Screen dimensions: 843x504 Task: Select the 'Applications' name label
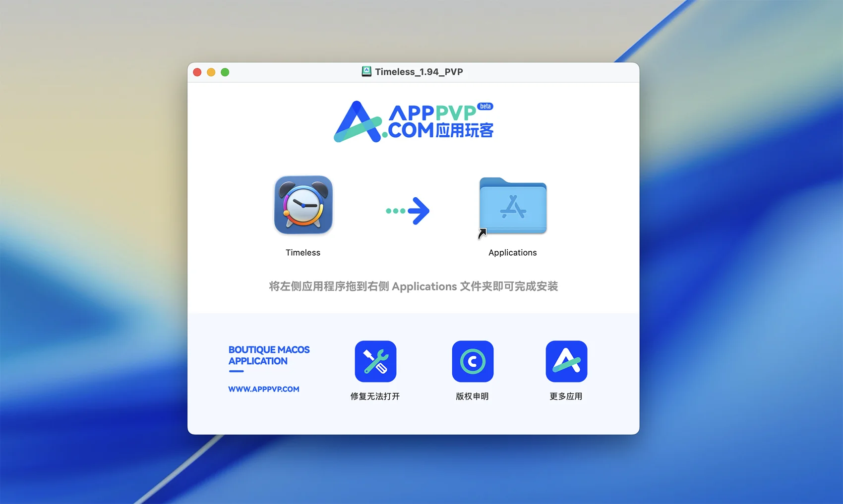pyautogui.click(x=512, y=252)
